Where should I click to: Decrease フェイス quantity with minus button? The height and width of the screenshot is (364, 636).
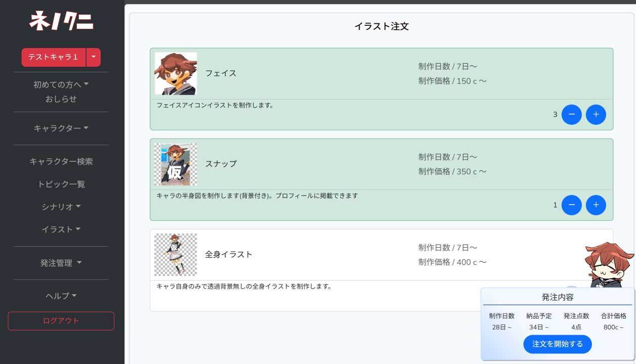coord(571,115)
